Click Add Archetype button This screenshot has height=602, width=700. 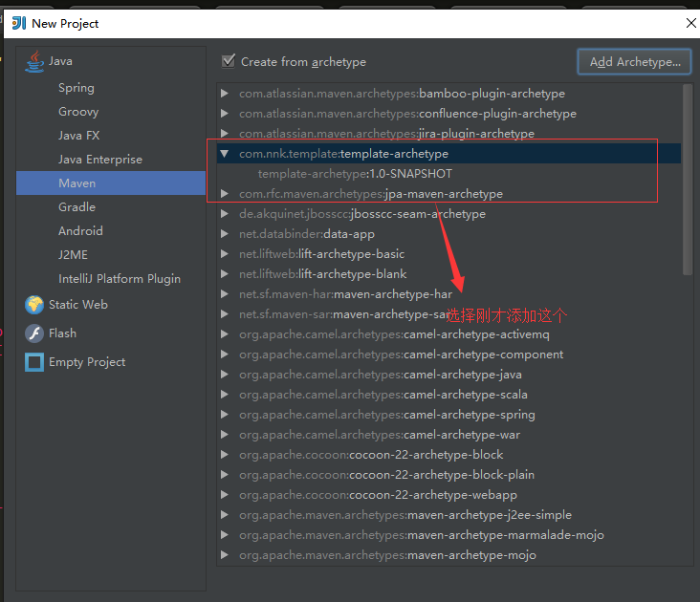coord(634,62)
